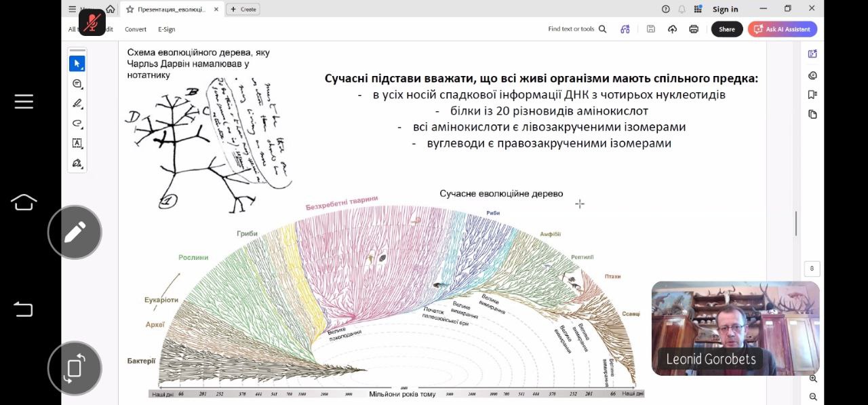Click the Ask AI Assistant button
The image size is (868, 405).
(782, 29)
